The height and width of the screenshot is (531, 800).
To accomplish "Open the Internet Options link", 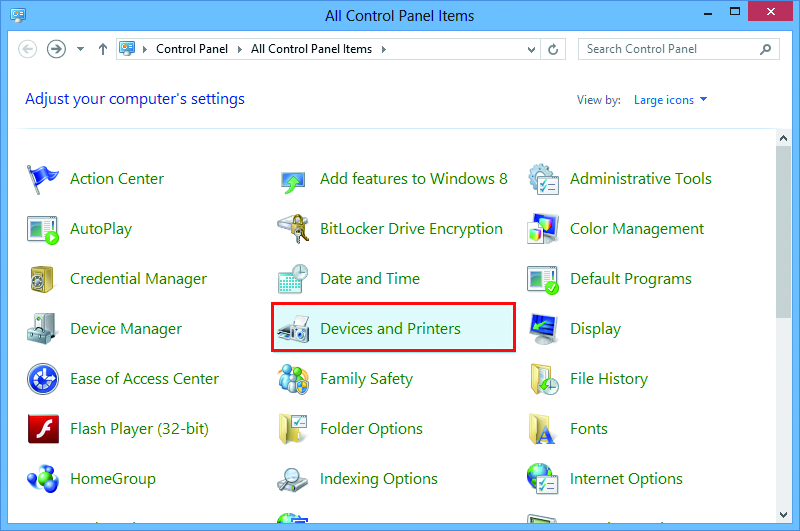I will [626, 479].
